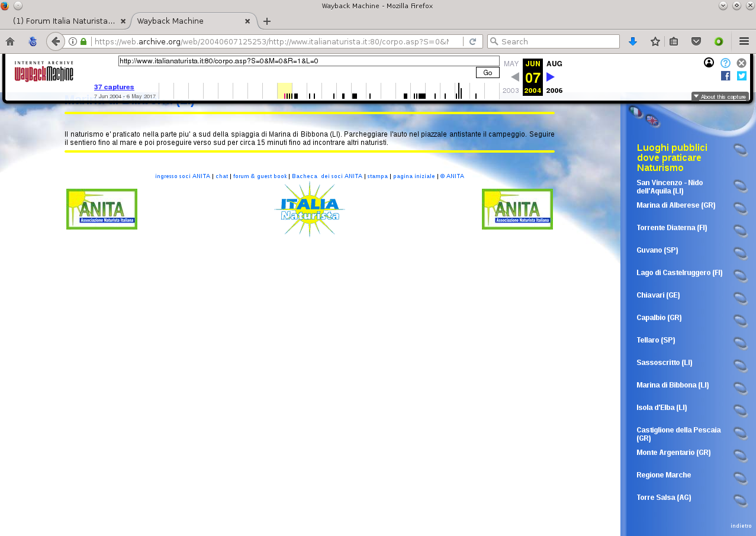The height and width of the screenshot is (536, 756).
Task: Expand the About this capture panel
Action: (x=720, y=96)
